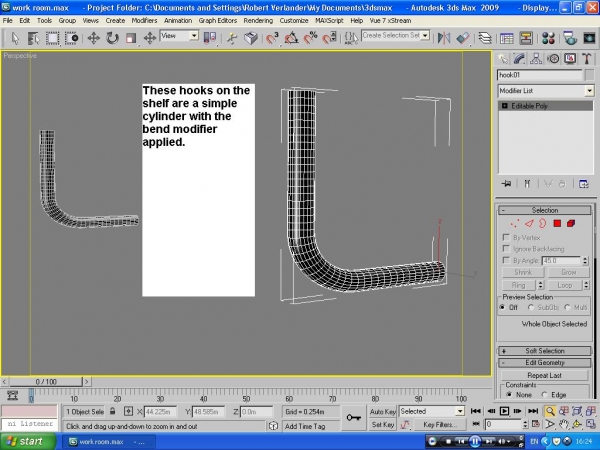Open the Layer Manager
The image size is (600, 450).
485,38
